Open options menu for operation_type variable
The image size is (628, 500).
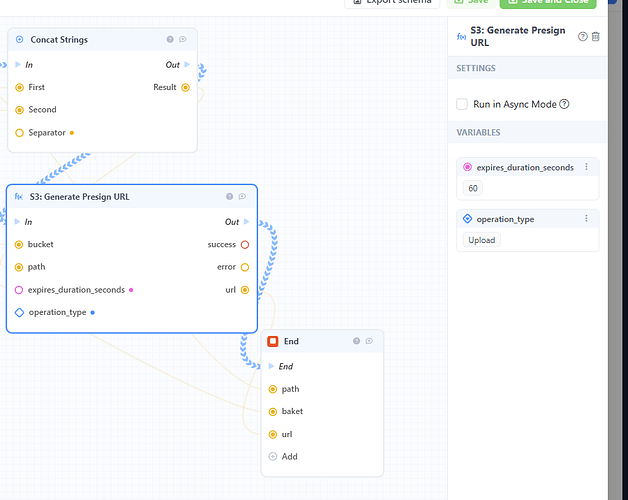click(x=586, y=218)
